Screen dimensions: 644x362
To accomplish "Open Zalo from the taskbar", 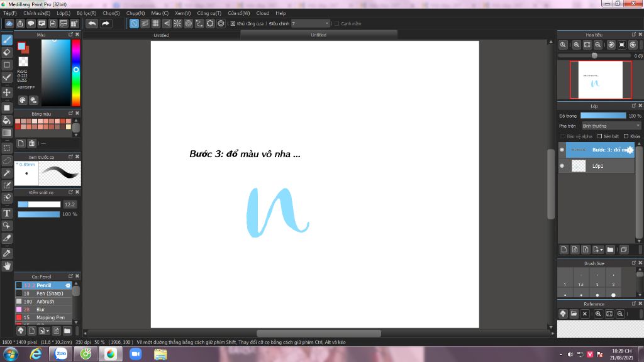I will (61, 354).
